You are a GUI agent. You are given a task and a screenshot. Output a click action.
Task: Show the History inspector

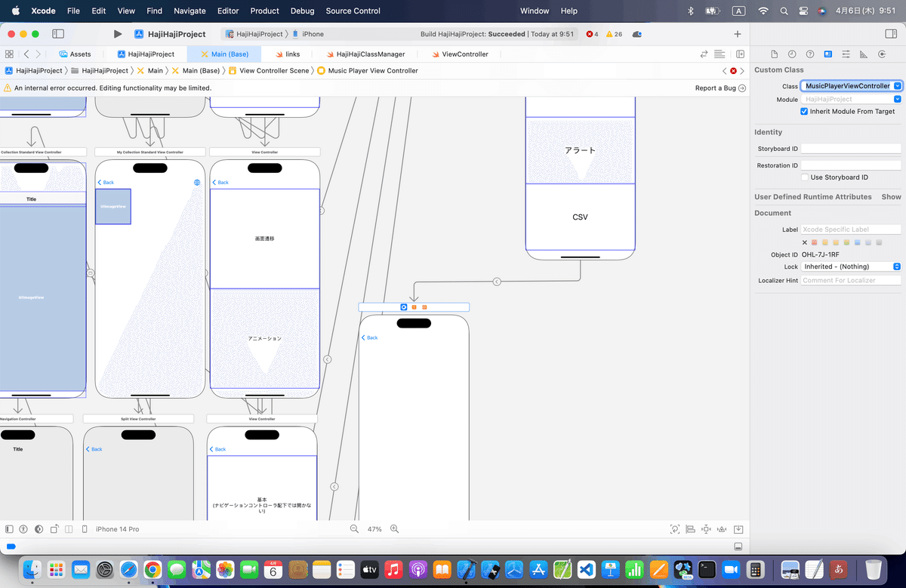click(x=792, y=54)
